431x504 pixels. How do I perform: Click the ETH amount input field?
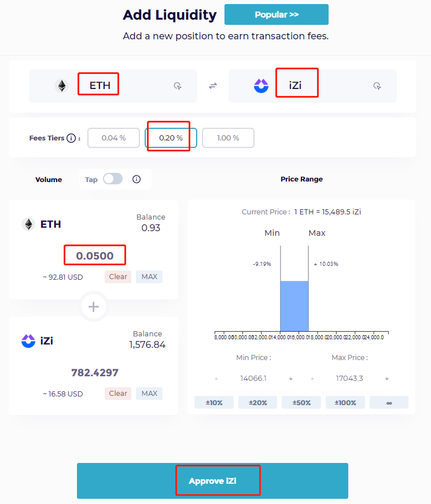95,255
